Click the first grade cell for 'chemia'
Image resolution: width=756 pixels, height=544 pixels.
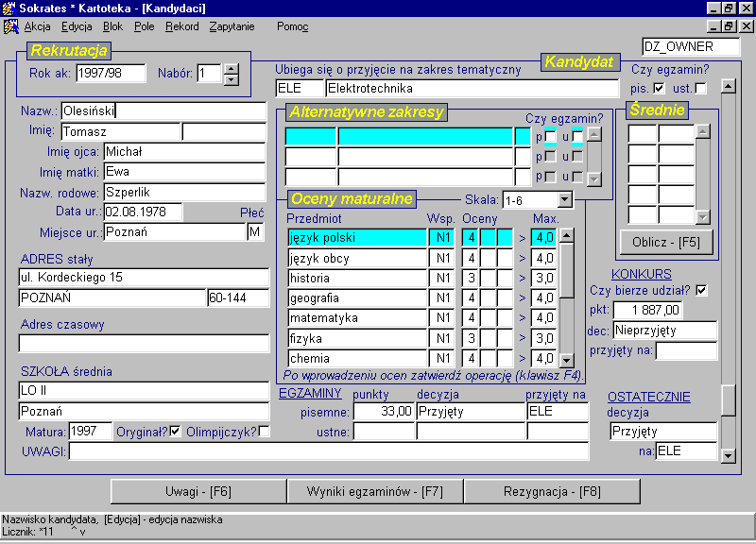point(471,359)
